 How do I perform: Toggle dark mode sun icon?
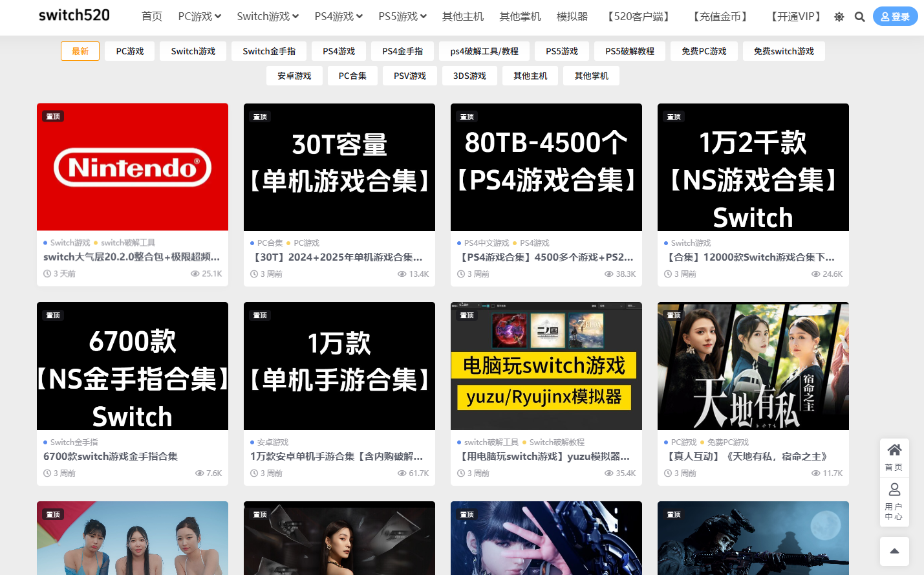839,17
